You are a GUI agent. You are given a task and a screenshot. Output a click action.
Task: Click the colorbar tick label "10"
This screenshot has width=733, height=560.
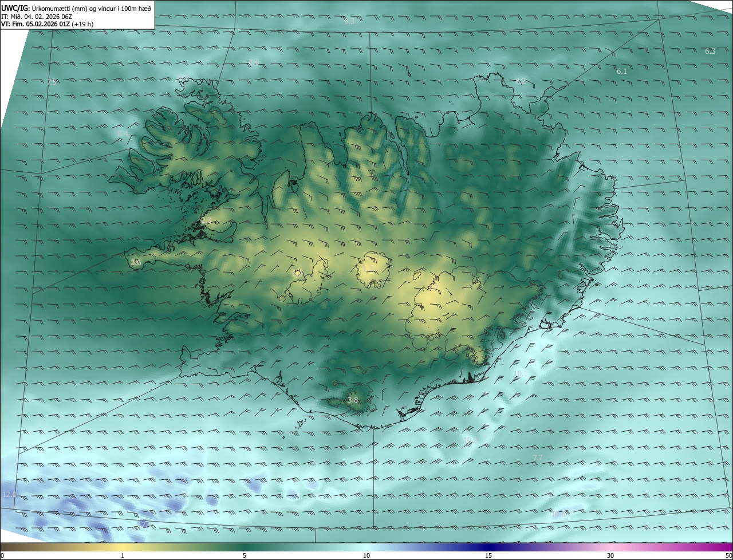(x=366, y=556)
